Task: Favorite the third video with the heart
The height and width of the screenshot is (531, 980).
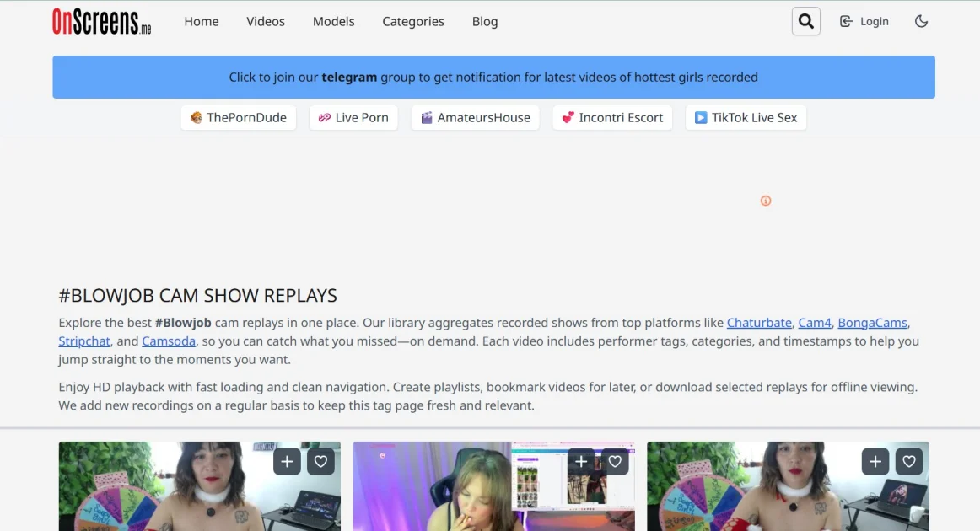Action: [909, 462]
